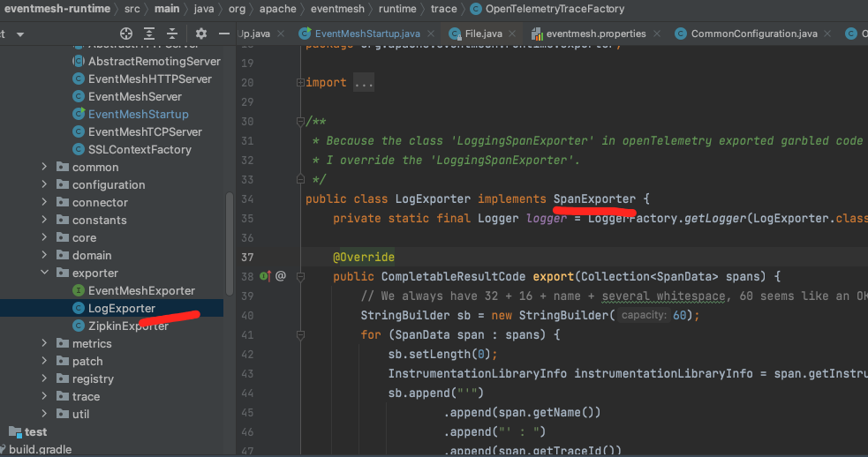Expand the patch package folder
The height and width of the screenshot is (457, 868).
(44, 361)
